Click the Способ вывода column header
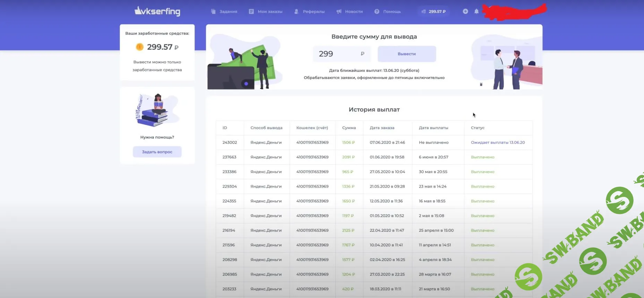The width and height of the screenshot is (644, 298). point(266,128)
